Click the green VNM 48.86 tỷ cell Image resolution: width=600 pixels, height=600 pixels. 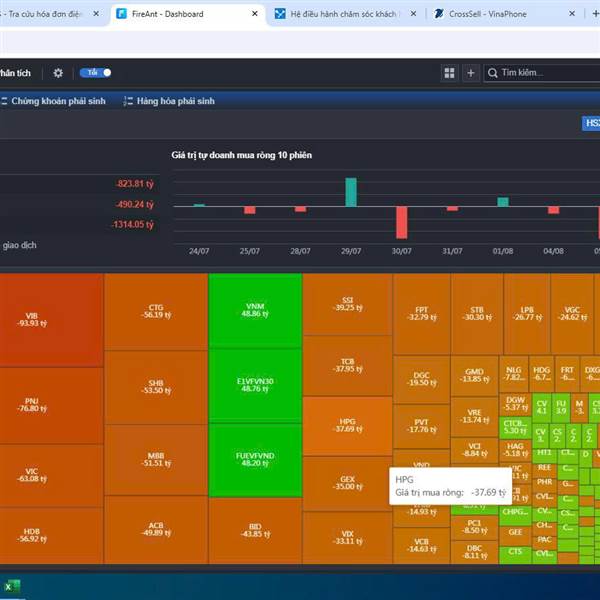(255, 310)
